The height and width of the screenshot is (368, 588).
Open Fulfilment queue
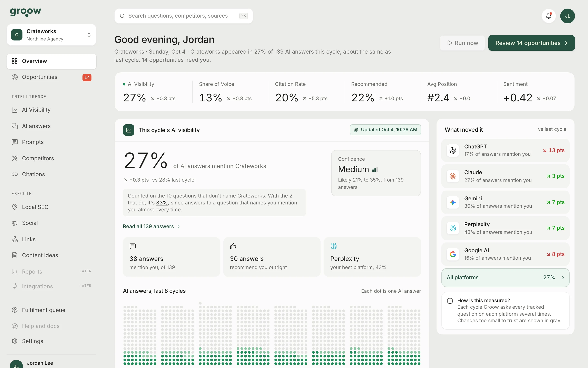tap(51, 310)
